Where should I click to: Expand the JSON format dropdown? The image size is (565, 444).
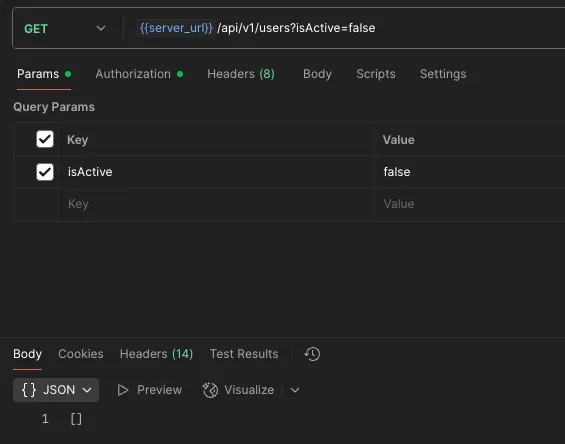click(x=56, y=390)
